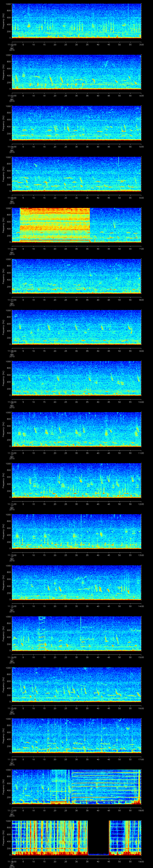Open the spectrogram starting at 11:11:00
153x868 pixels.
[x=77, y=480]
